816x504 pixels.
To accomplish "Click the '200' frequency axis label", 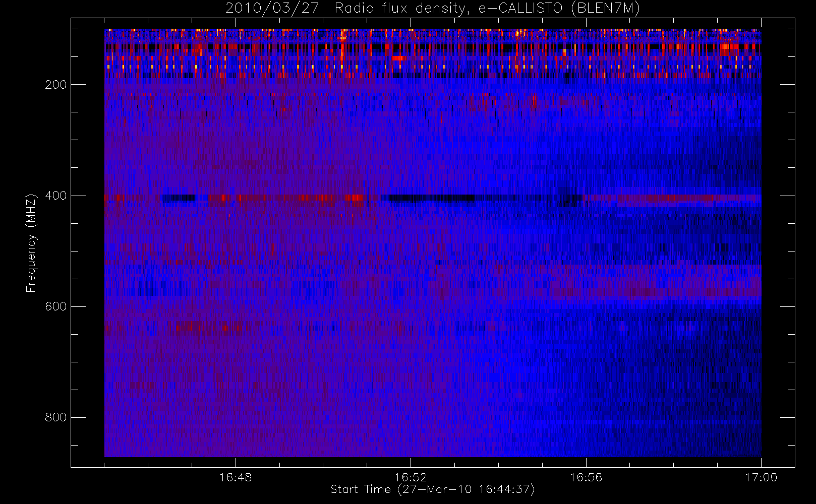I will [55, 85].
